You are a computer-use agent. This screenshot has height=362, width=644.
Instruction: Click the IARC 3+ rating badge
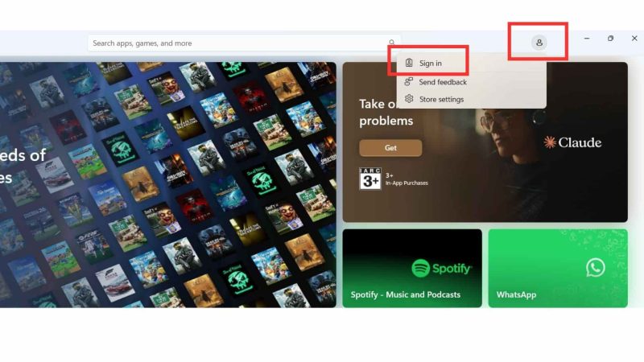coord(370,179)
